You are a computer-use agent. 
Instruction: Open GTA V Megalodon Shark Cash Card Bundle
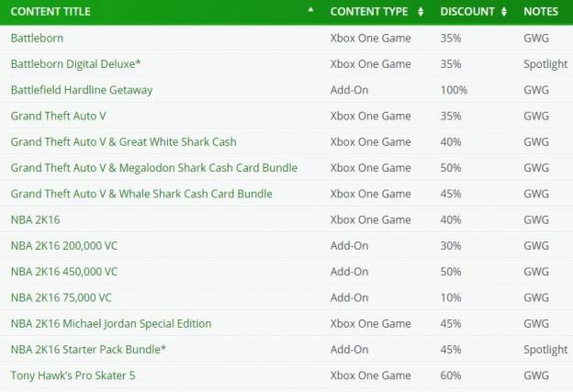tap(154, 168)
